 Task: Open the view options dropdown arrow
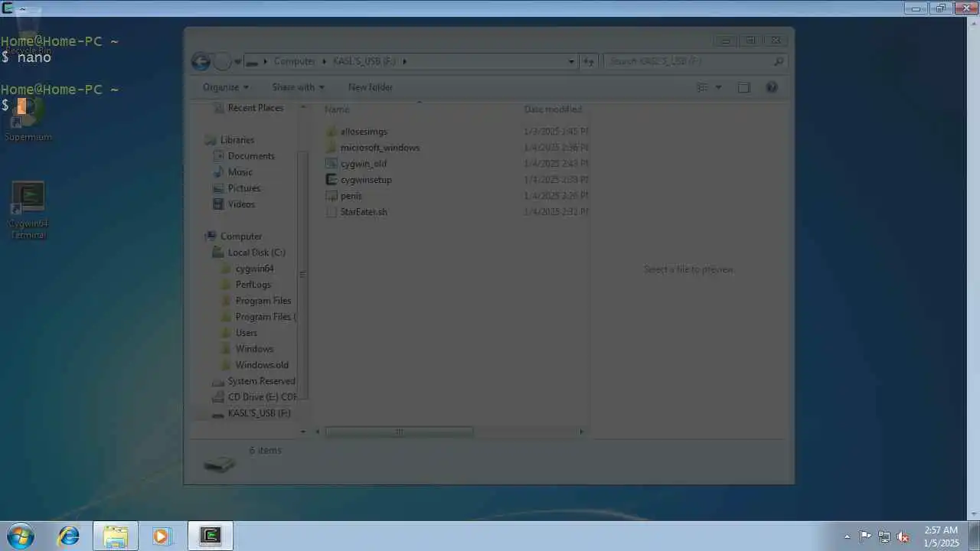(718, 87)
